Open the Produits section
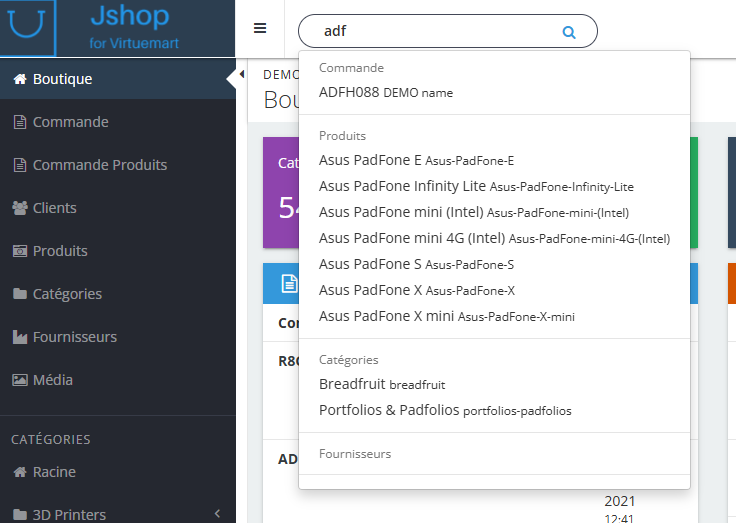The width and height of the screenshot is (736, 523). pos(60,251)
